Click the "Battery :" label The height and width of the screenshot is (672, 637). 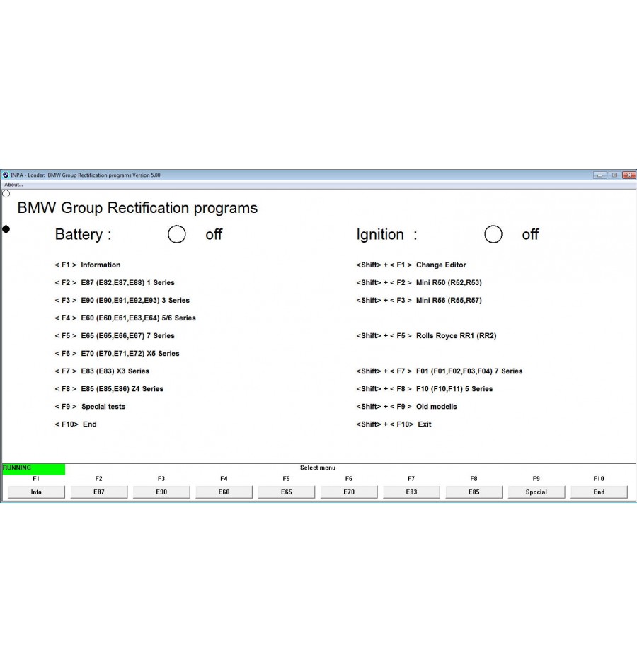[84, 235]
